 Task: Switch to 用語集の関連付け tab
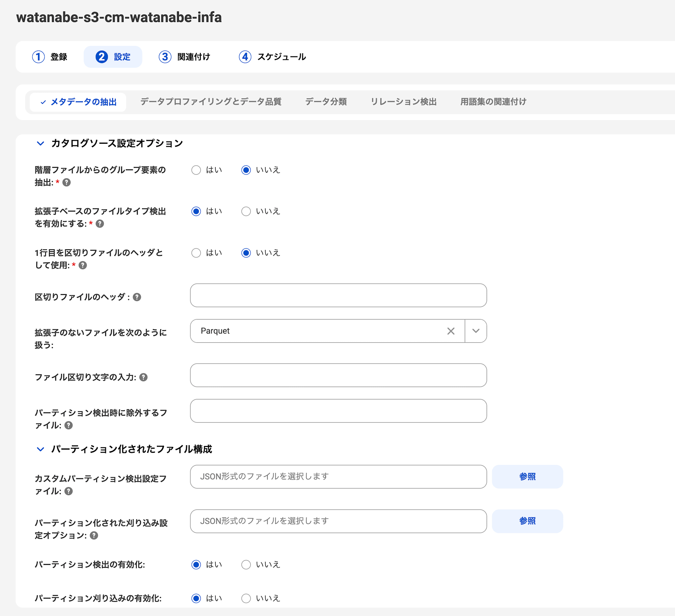(493, 102)
